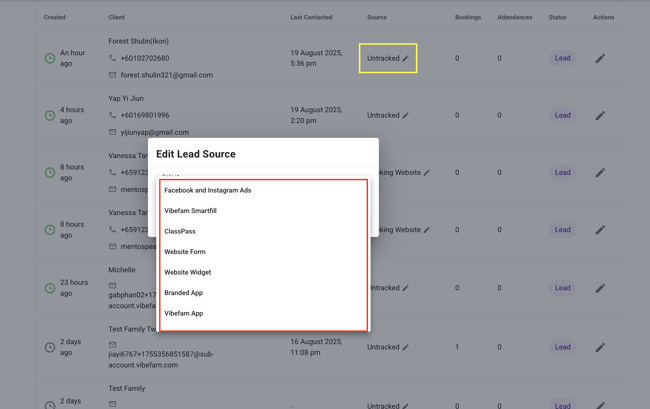Click the Source column header

pyautogui.click(x=377, y=17)
